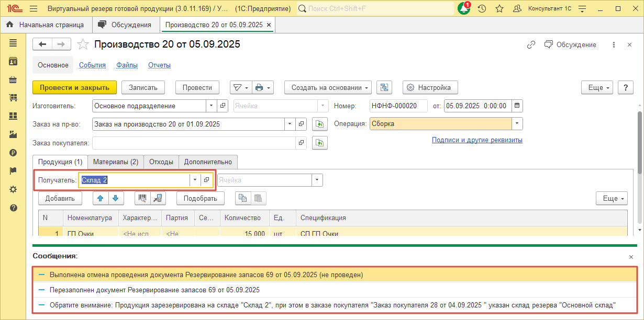Open the print dropdown button
Image resolution: width=644 pixels, height=320 pixels.
tap(263, 87)
